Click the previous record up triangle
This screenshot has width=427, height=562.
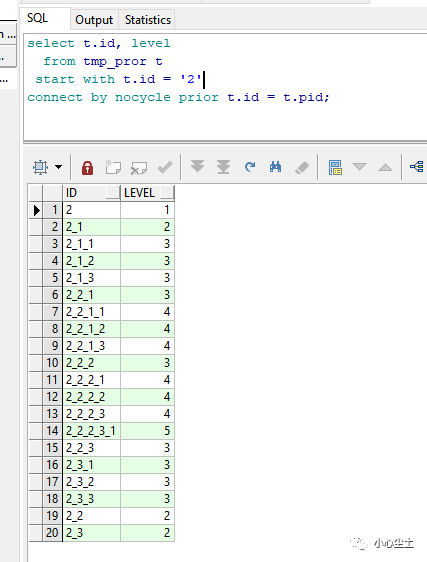pos(385,167)
